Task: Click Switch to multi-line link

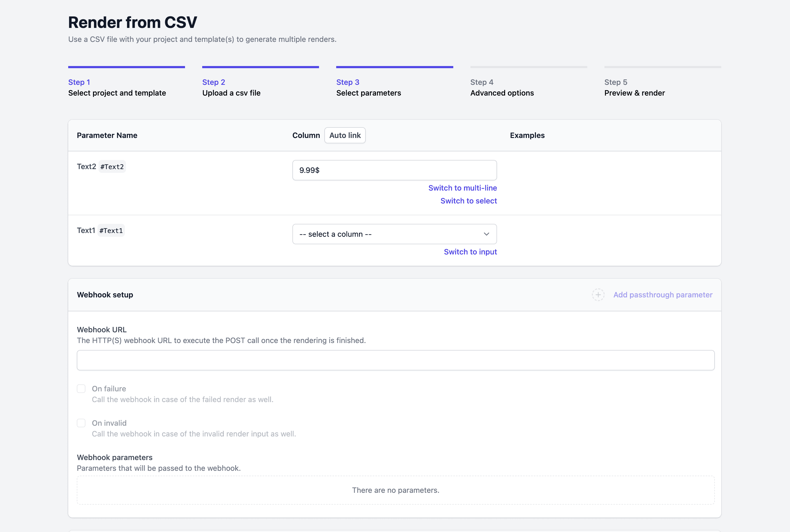Action: (x=462, y=188)
